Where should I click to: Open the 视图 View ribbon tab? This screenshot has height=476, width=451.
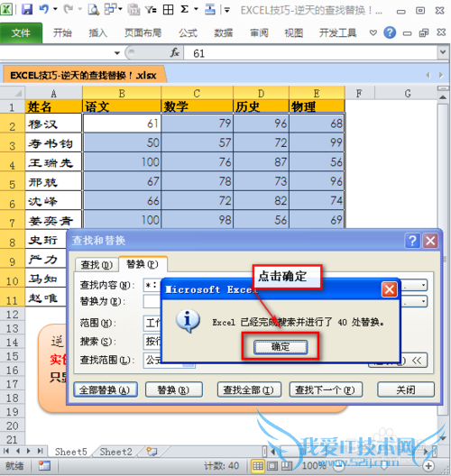294,32
